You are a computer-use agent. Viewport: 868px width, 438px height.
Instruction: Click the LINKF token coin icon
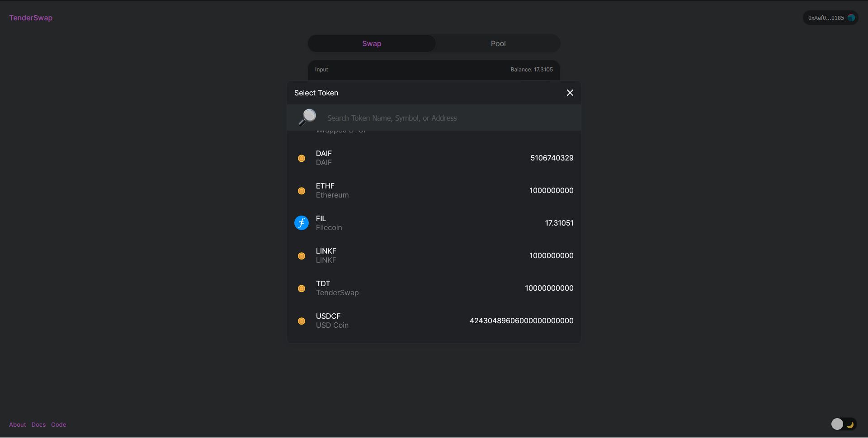click(x=302, y=256)
